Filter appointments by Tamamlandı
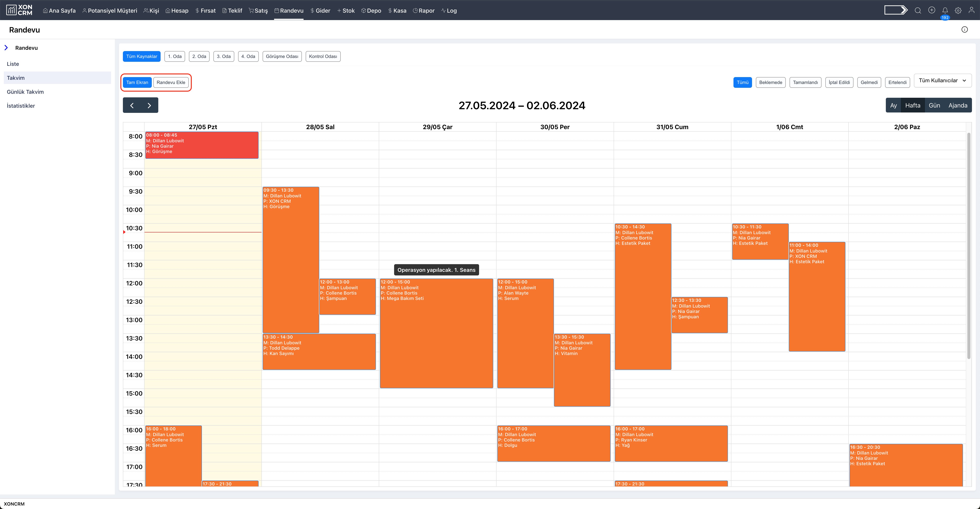This screenshot has width=980, height=509. pos(805,82)
